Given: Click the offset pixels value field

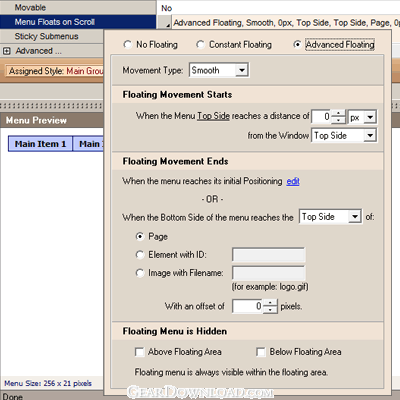Looking at the screenshot, I should [x=248, y=306].
